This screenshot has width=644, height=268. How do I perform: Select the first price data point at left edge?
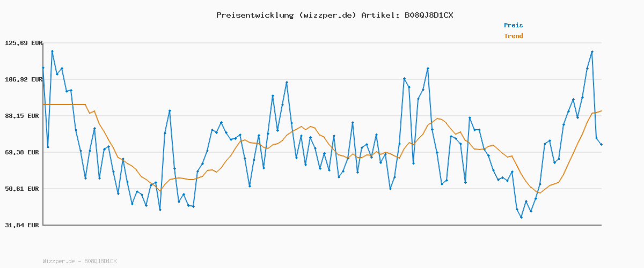[x=43, y=68]
